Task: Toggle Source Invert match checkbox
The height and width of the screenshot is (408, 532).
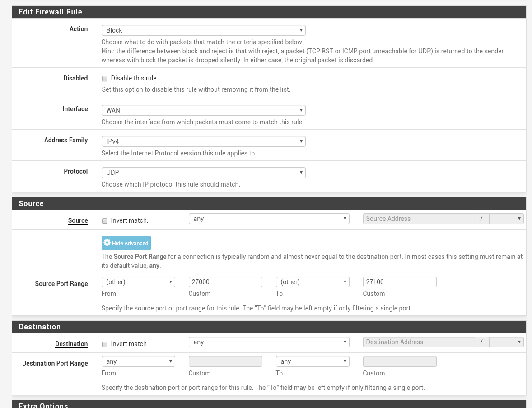Action: click(105, 221)
